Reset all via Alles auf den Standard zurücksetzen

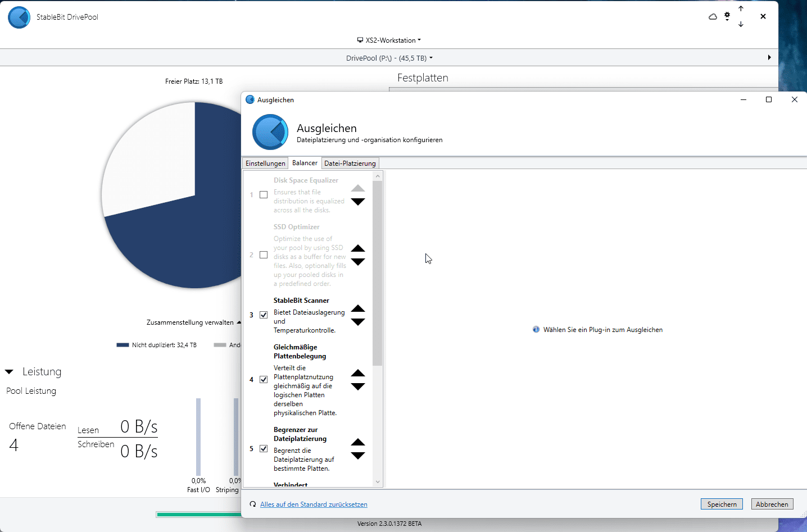click(x=314, y=504)
